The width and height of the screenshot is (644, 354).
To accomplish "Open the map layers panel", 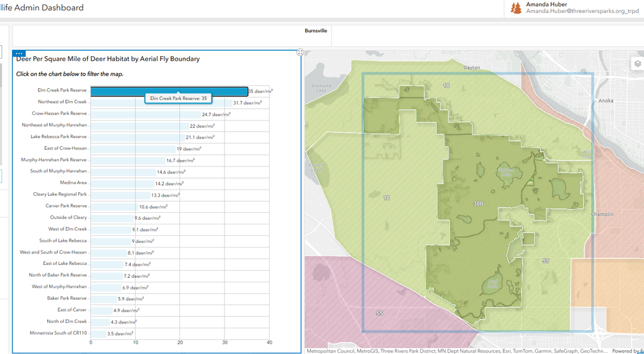I will click(637, 64).
